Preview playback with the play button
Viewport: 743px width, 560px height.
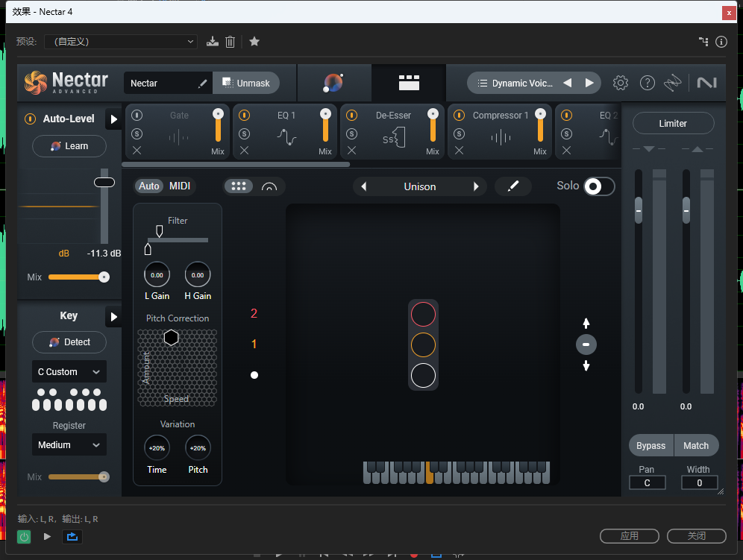click(47, 536)
